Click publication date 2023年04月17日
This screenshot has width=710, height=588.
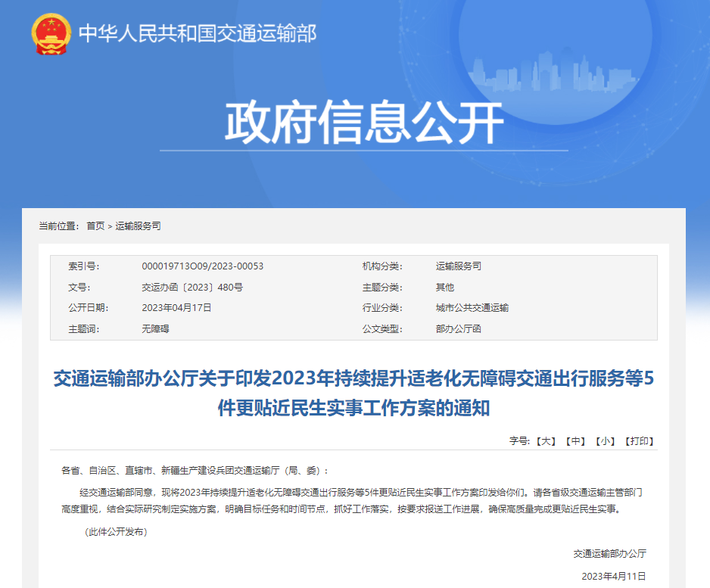(176, 308)
